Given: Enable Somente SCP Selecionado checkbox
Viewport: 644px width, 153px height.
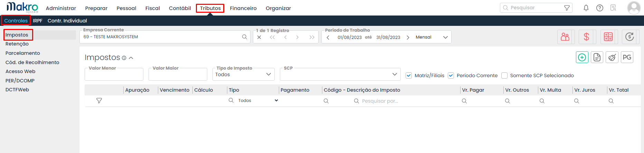Looking at the screenshot, I should tap(504, 75).
